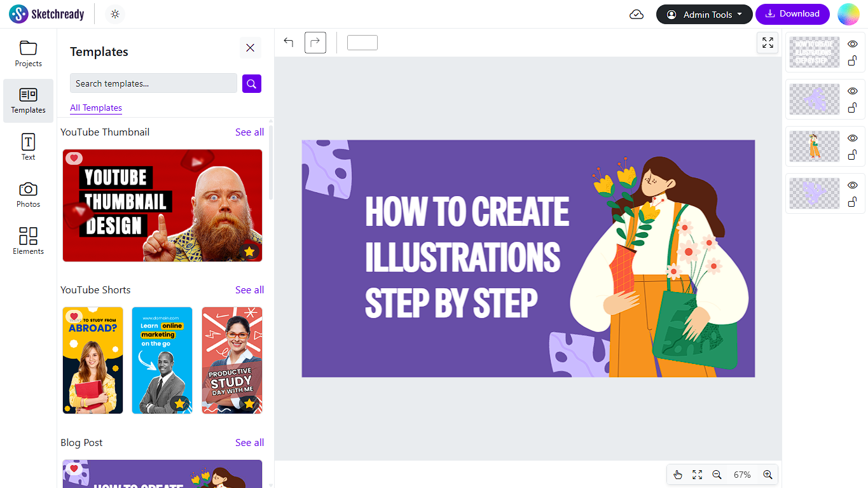Enter fullscreen canvas view
Screen dimensions: 868x488
[768, 43]
